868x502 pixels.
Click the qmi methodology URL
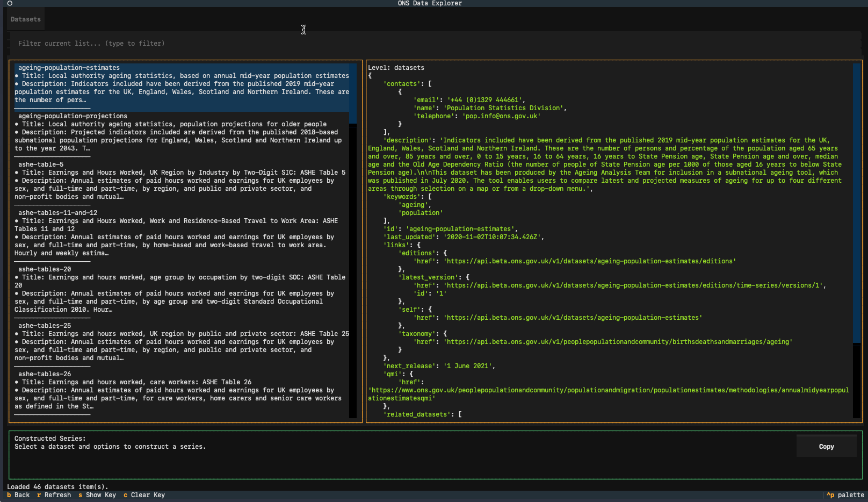pyautogui.click(x=609, y=394)
